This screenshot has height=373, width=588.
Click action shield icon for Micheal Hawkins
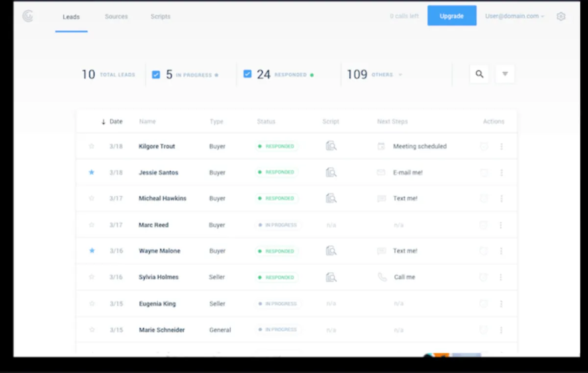coord(484,199)
